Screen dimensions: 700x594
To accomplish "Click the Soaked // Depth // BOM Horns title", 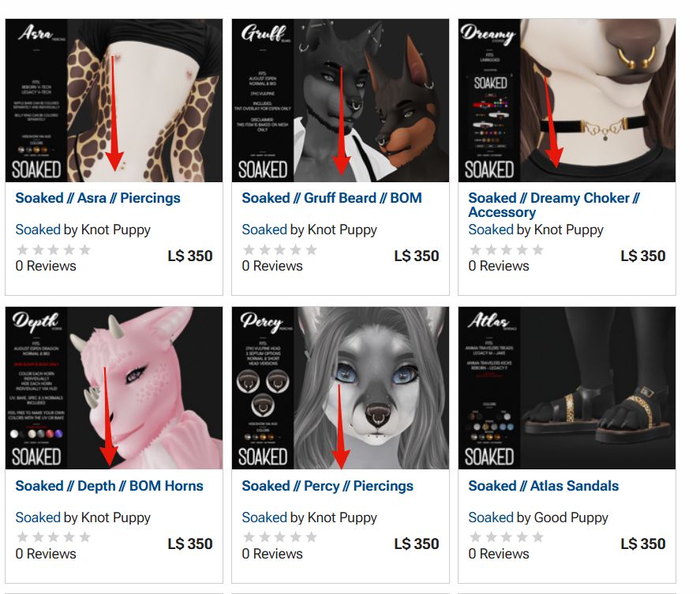I will pyautogui.click(x=110, y=486).
